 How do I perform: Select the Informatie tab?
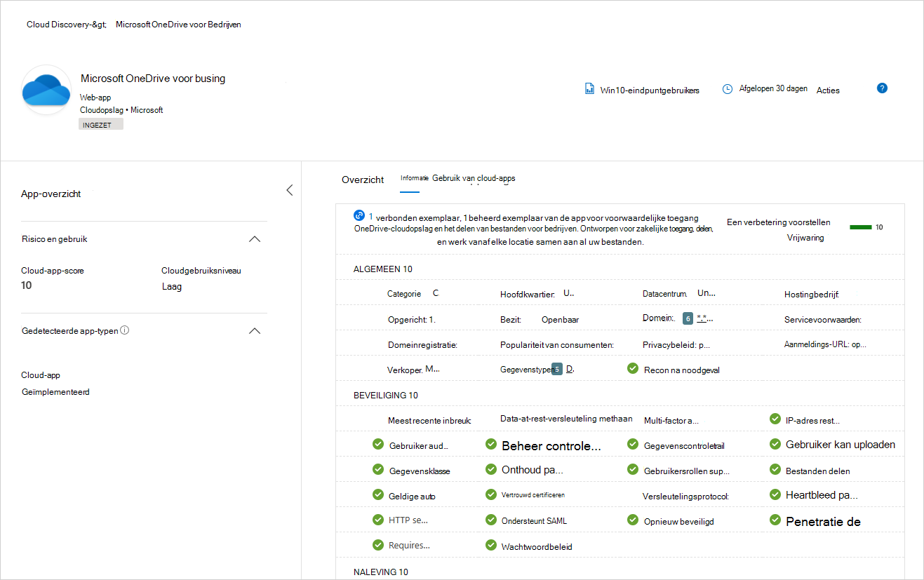(x=414, y=178)
